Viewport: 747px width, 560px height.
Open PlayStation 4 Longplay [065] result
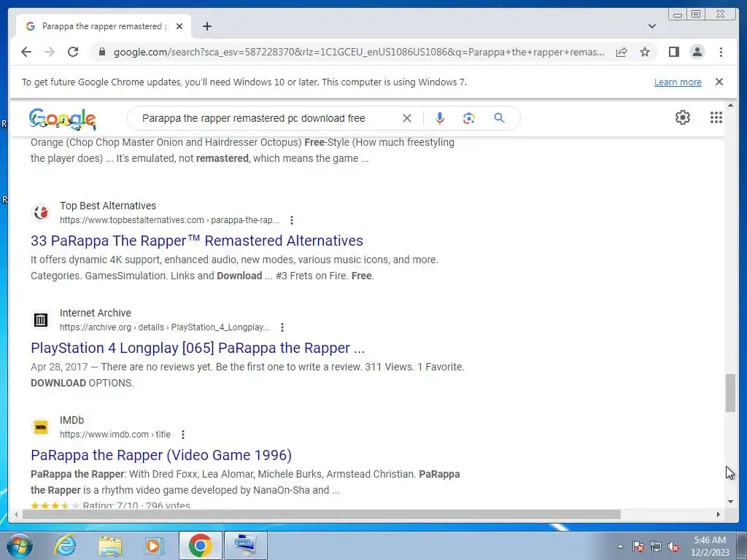click(x=198, y=348)
